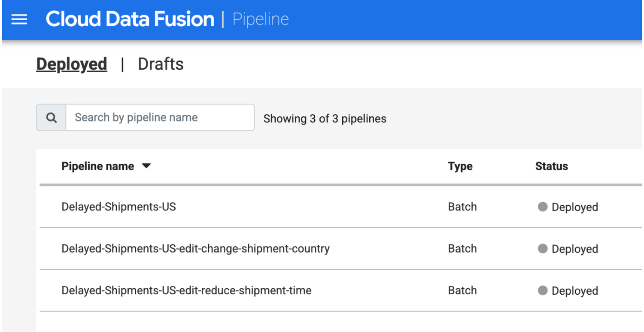Open the Delayed-Shipments-US pipeline
The height and width of the screenshot is (332, 644).
118,207
